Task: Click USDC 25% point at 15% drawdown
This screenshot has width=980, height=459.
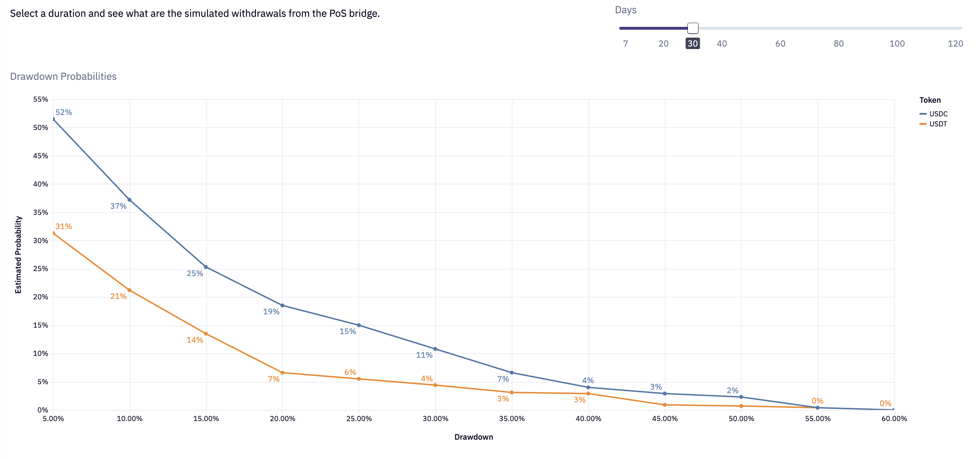Action: (206, 267)
